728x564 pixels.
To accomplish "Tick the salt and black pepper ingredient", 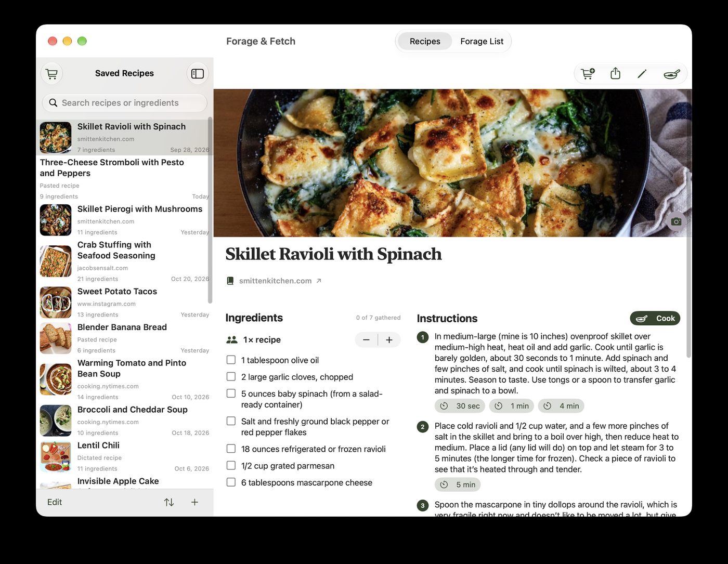I will 231,421.
